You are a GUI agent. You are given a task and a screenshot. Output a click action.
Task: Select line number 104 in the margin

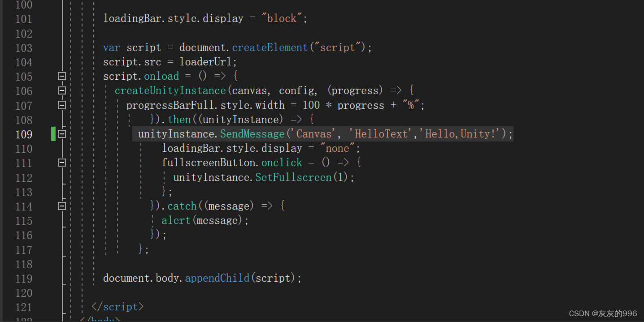tap(24, 62)
